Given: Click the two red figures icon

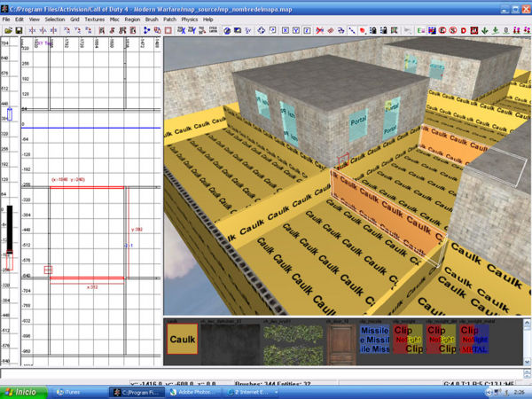Looking at the screenshot, I should [x=516, y=30].
